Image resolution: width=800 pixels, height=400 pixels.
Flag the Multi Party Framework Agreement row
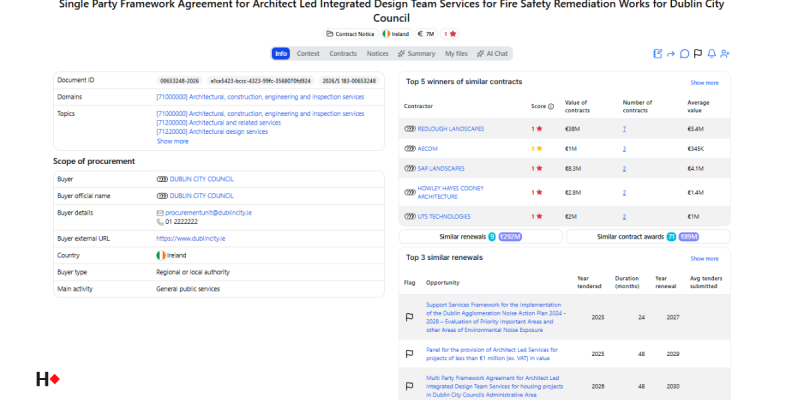pyautogui.click(x=409, y=386)
